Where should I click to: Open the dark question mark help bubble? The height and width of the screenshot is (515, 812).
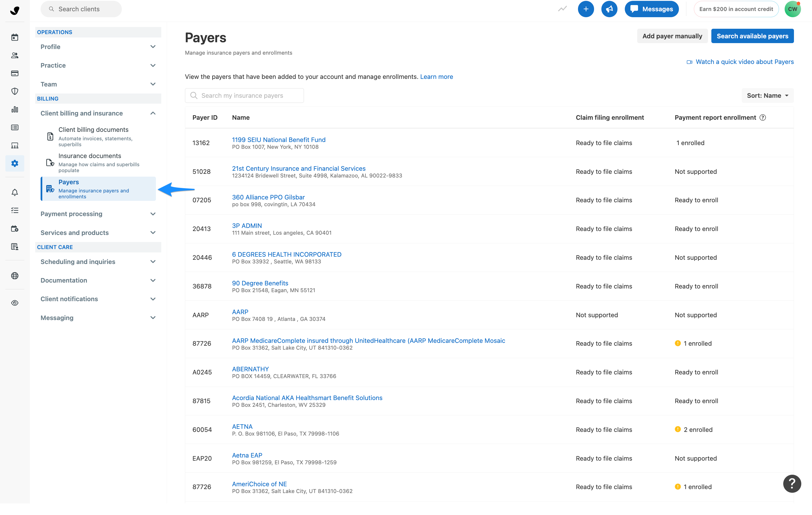click(792, 484)
